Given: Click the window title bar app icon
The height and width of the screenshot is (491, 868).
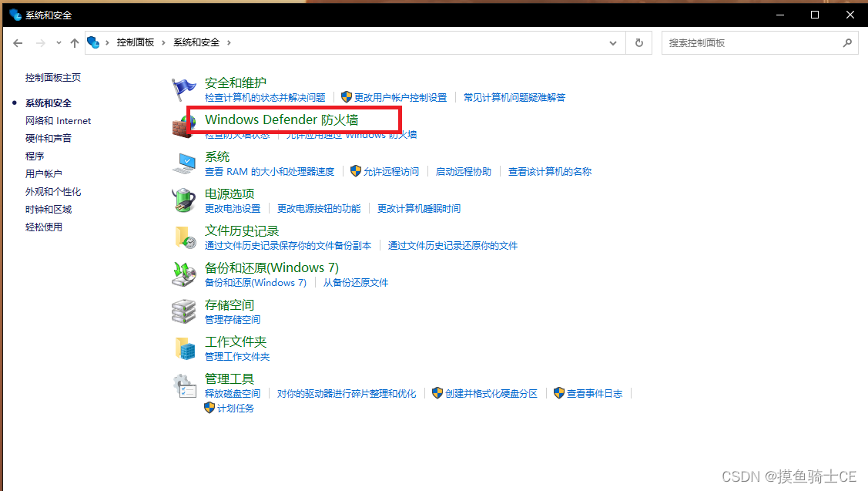Looking at the screenshot, I should coord(15,15).
